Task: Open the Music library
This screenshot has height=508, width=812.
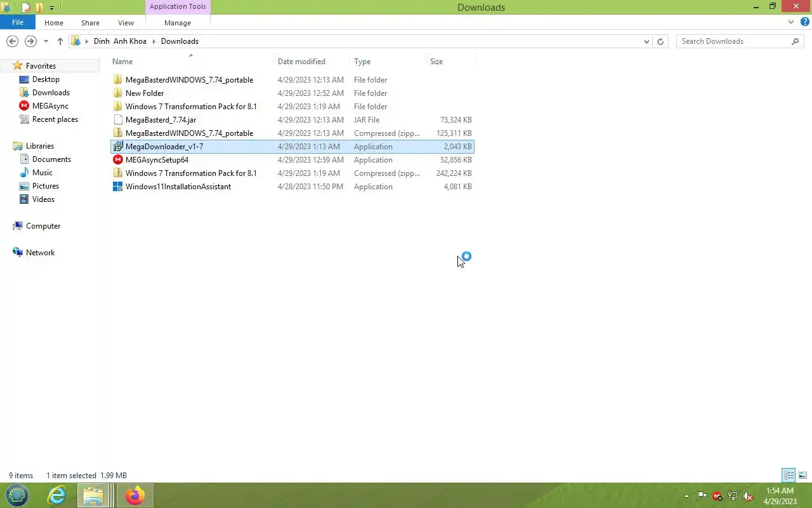Action: (43, 173)
